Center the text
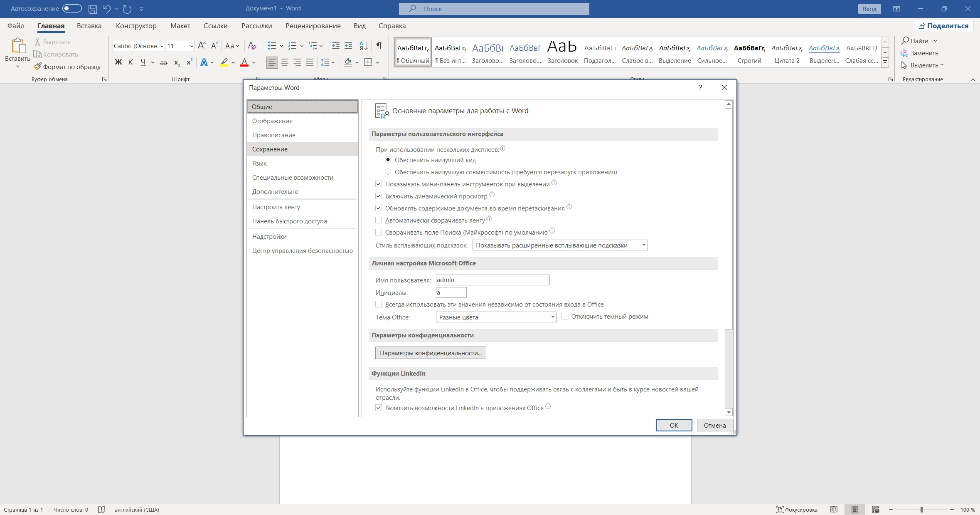 click(285, 62)
